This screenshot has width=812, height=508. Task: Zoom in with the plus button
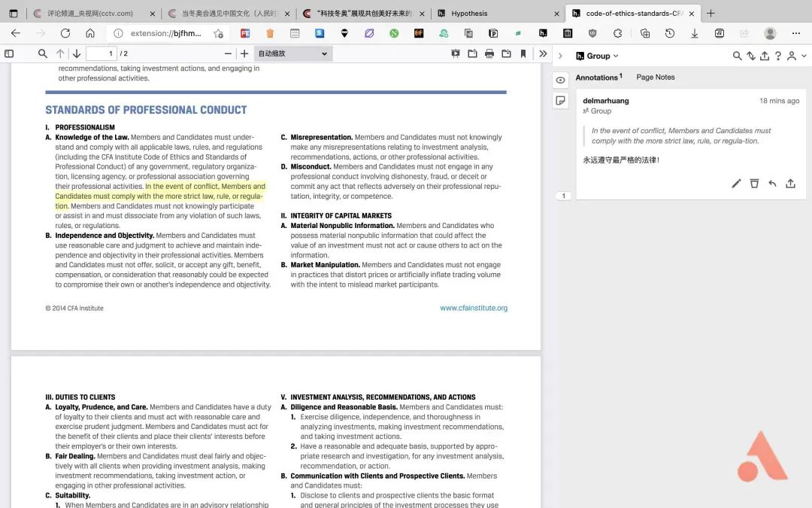(244, 53)
